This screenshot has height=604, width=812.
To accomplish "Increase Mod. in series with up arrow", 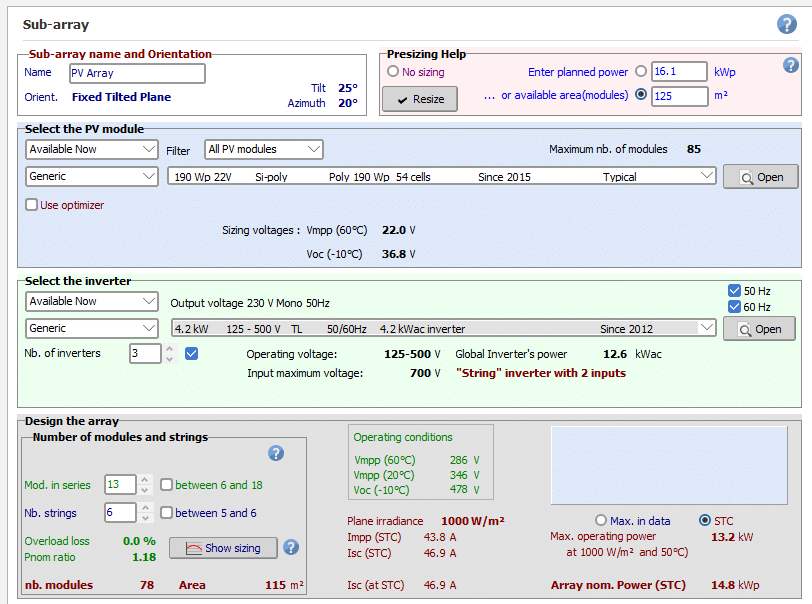I will pyautogui.click(x=146, y=480).
